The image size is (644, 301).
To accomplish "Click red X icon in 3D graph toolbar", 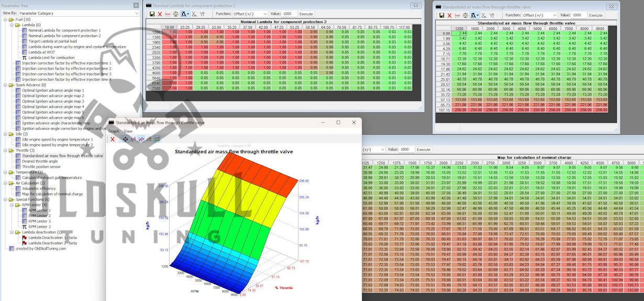I will coord(113,139).
